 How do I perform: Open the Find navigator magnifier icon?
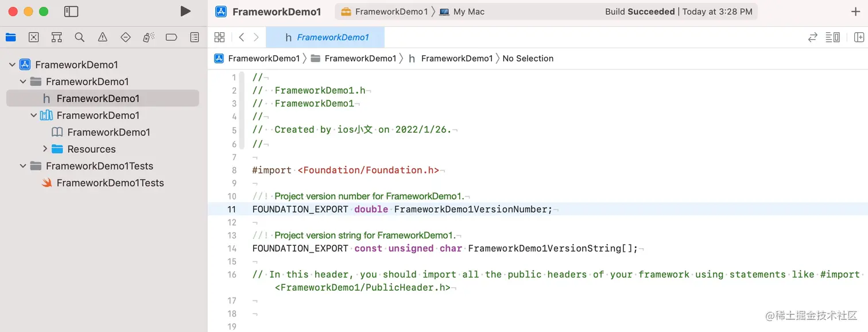[79, 37]
